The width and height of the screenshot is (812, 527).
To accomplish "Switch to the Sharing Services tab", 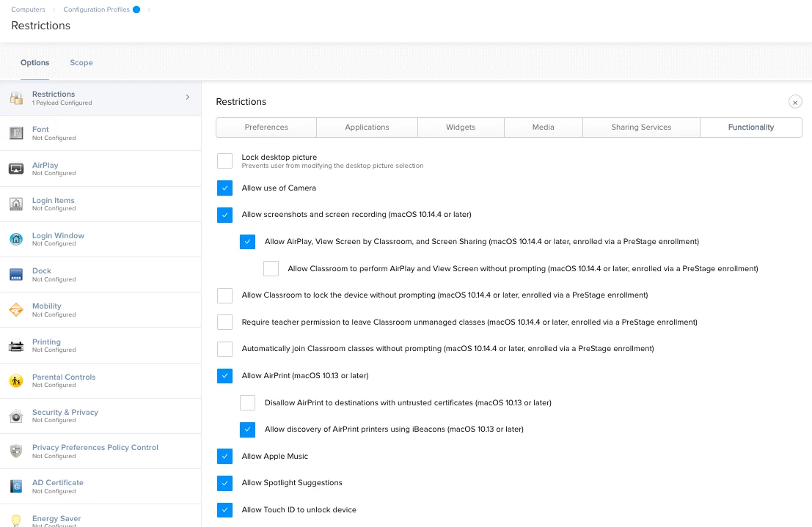I will coord(641,128).
